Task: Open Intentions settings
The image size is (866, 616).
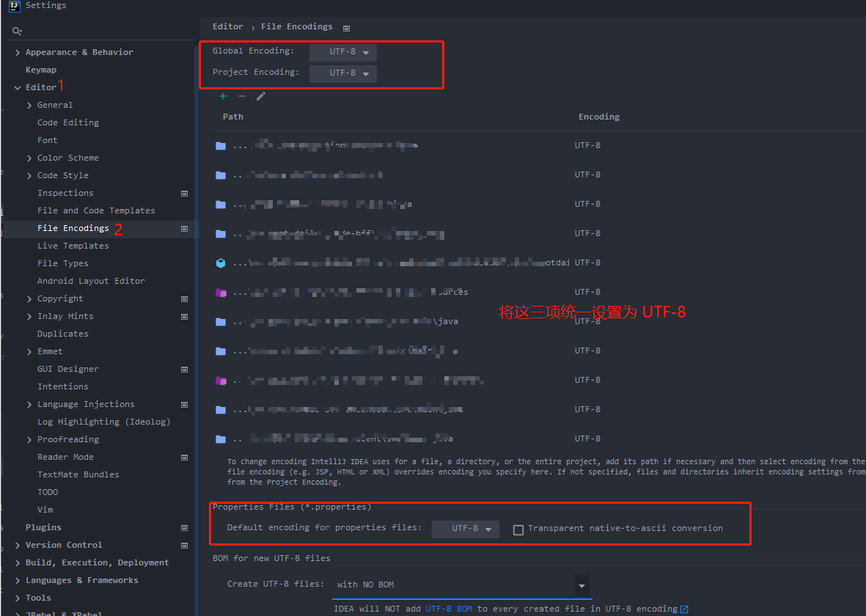Action: (x=63, y=386)
